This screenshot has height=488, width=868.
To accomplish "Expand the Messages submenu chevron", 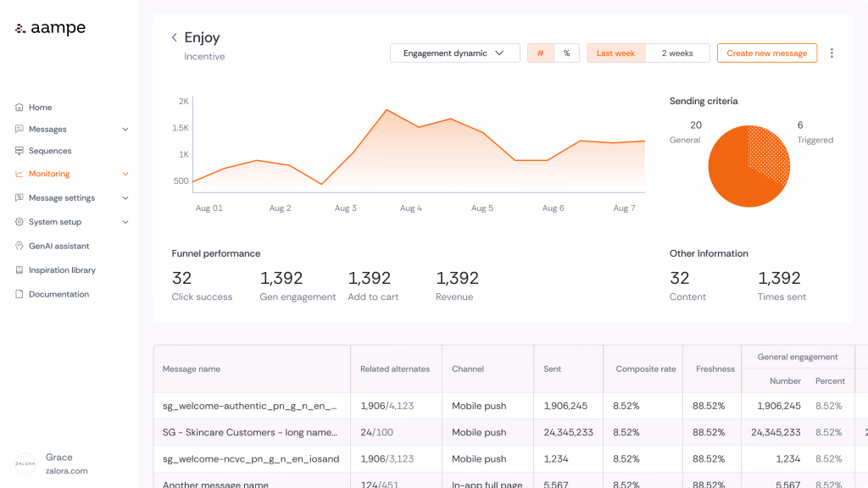I will (125, 129).
